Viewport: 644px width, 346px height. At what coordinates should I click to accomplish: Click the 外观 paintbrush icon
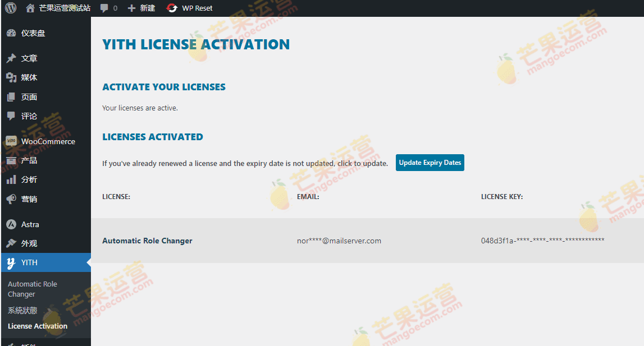pyautogui.click(x=11, y=243)
